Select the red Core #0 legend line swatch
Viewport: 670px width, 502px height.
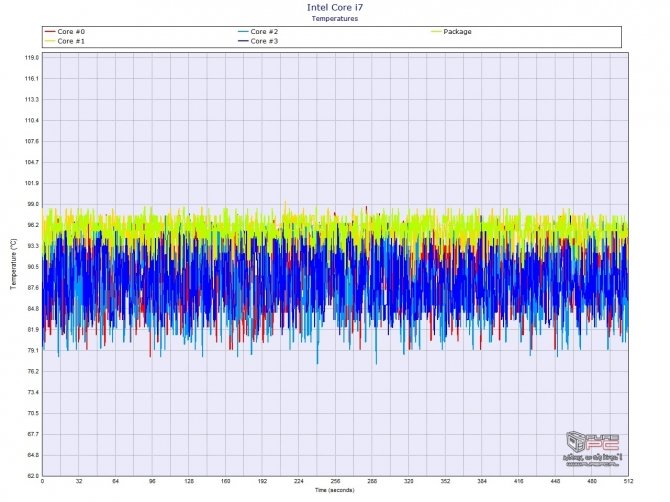point(50,32)
